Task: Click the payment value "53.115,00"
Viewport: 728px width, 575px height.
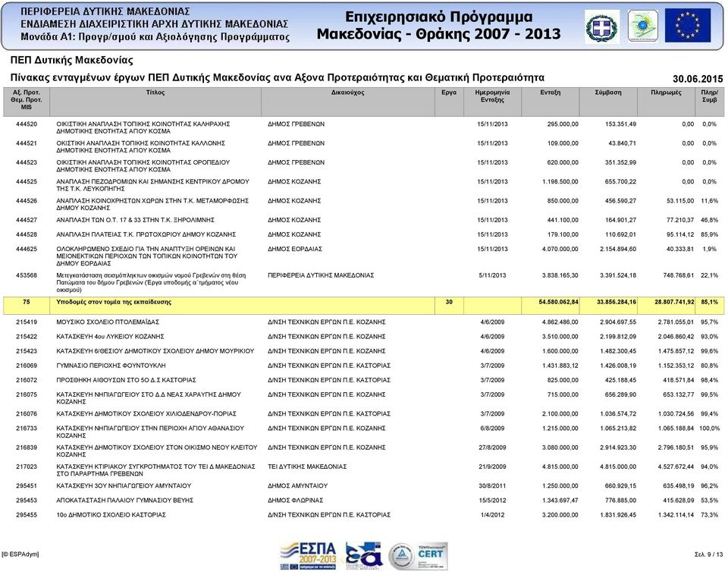Action: click(680, 201)
